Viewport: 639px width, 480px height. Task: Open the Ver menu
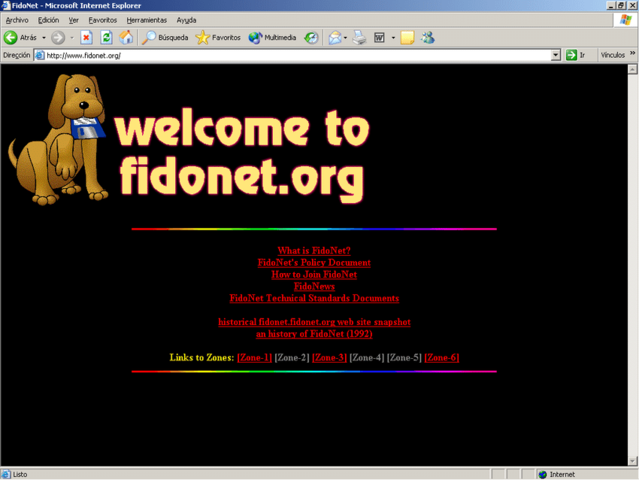(73, 20)
